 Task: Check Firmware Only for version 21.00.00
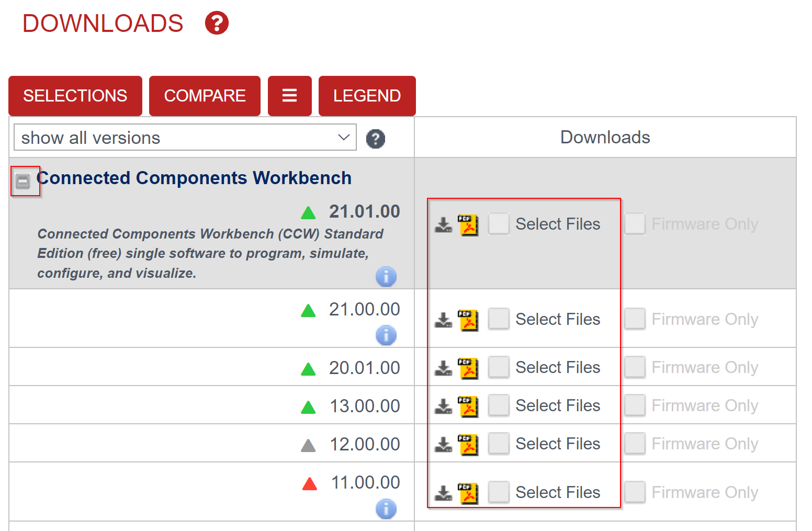click(x=635, y=319)
